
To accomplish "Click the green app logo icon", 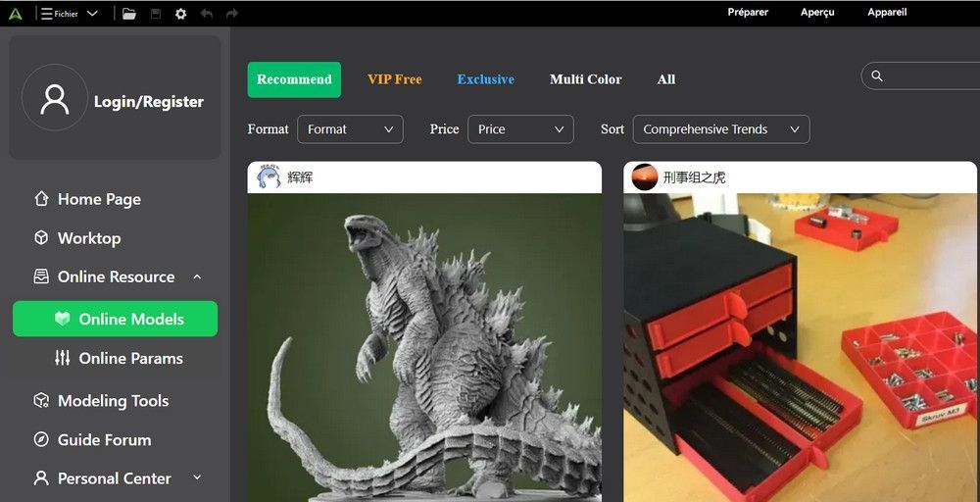I will click(16, 13).
